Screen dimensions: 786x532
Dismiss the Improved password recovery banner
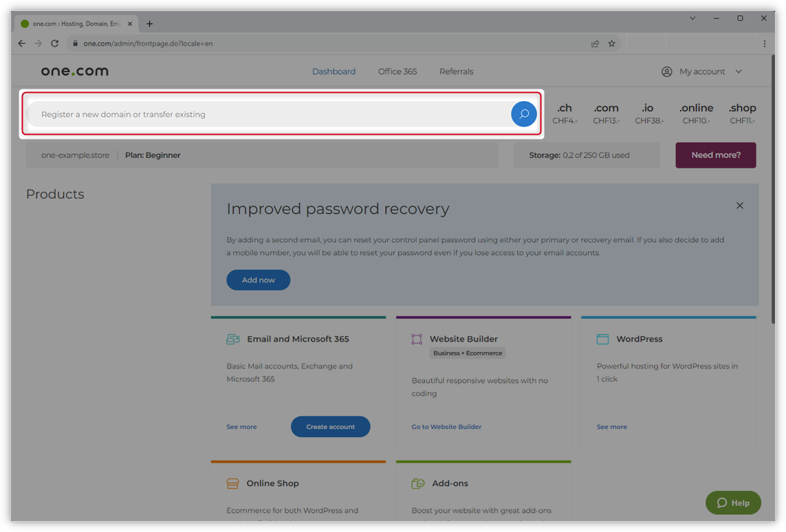(x=739, y=206)
